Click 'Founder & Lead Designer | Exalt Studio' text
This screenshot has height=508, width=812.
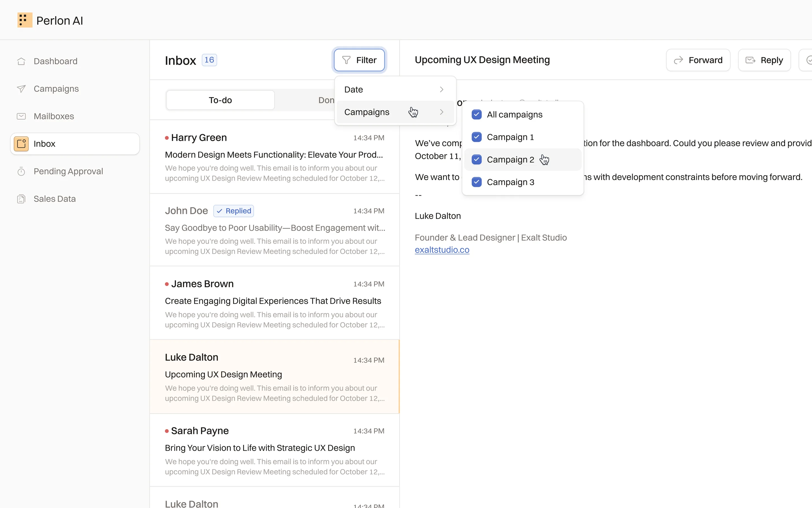point(491,238)
